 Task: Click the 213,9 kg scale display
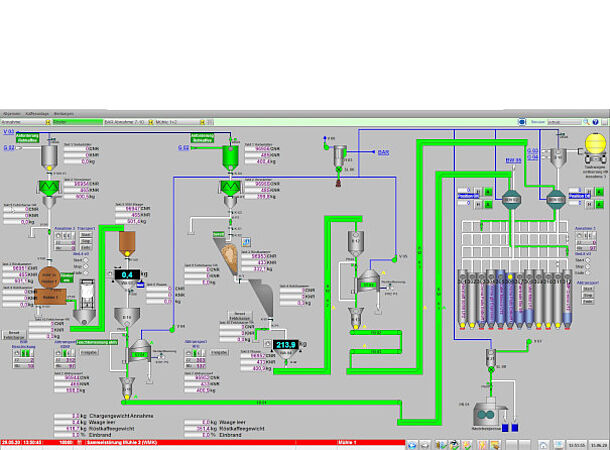coord(286,345)
